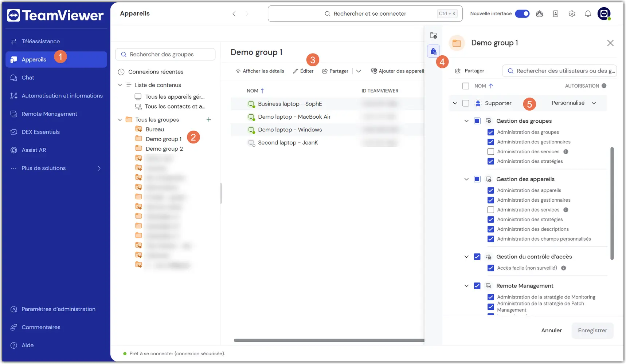Select the permissions panel icon
The width and height of the screenshot is (626, 364).
point(434,51)
